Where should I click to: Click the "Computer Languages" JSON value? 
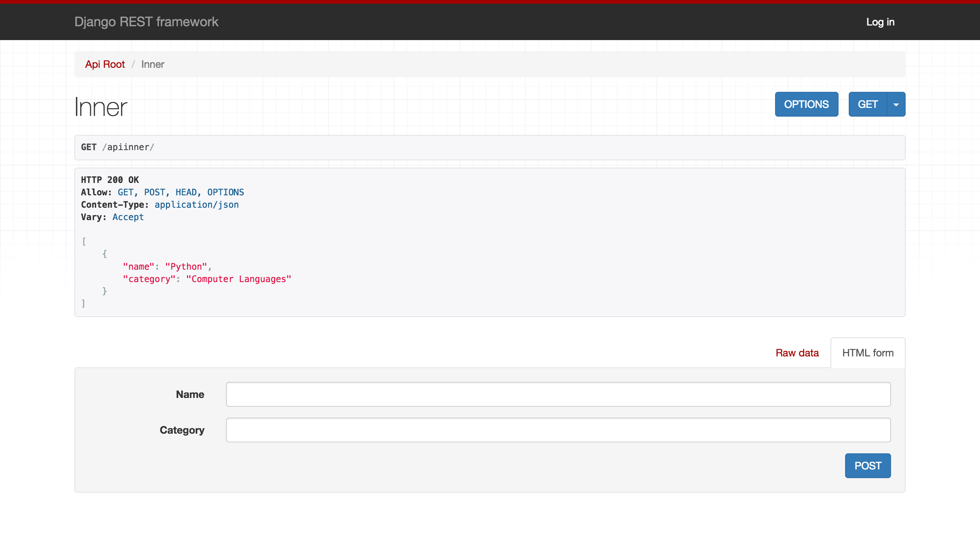238,279
